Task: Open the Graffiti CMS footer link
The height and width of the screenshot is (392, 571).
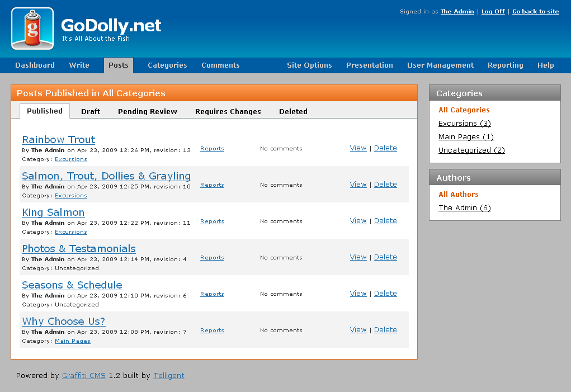Action: (x=83, y=376)
